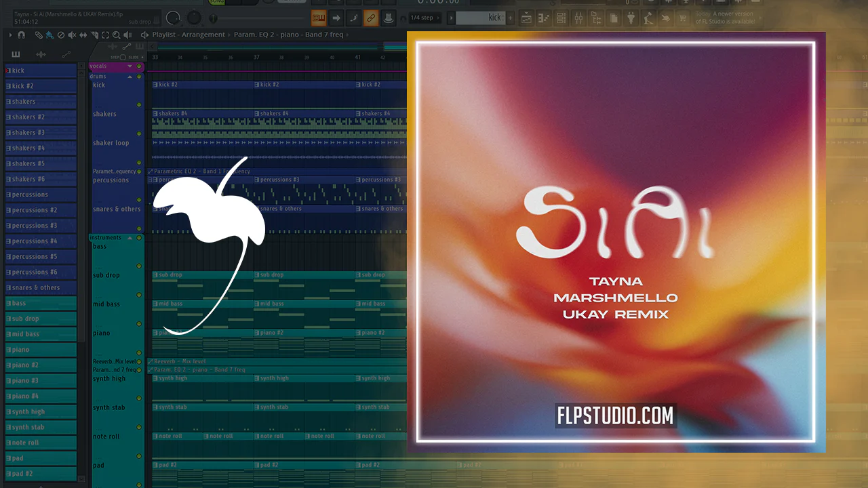The image size is (868, 488).
Task: Collapse the instruments track group
Action: point(130,238)
